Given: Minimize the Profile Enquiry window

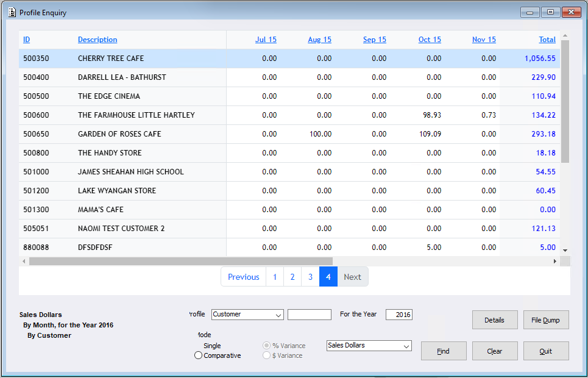Looking at the screenshot, I should (530, 12).
